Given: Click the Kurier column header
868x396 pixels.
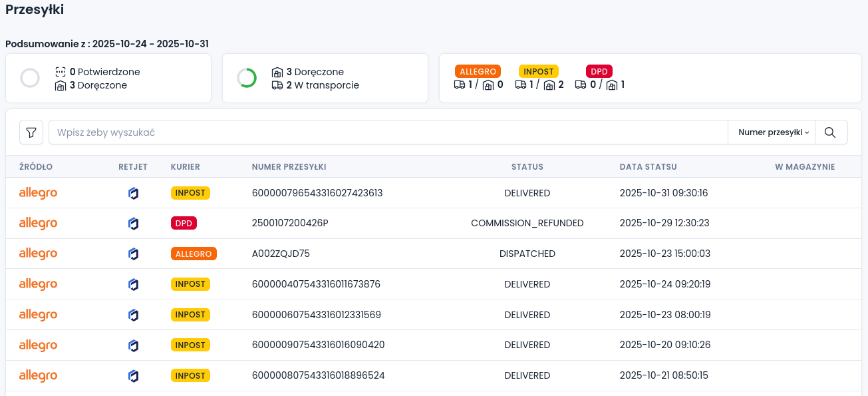Looking at the screenshot, I should click(185, 167).
